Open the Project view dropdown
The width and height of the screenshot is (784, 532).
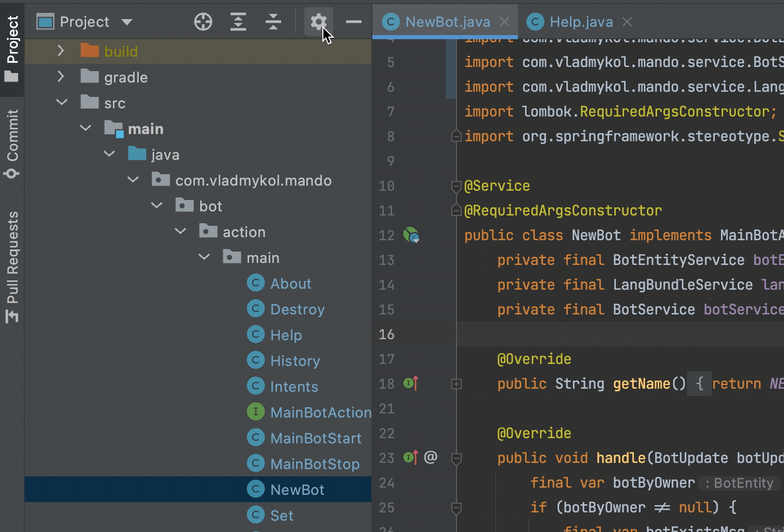[x=126, y=22]
